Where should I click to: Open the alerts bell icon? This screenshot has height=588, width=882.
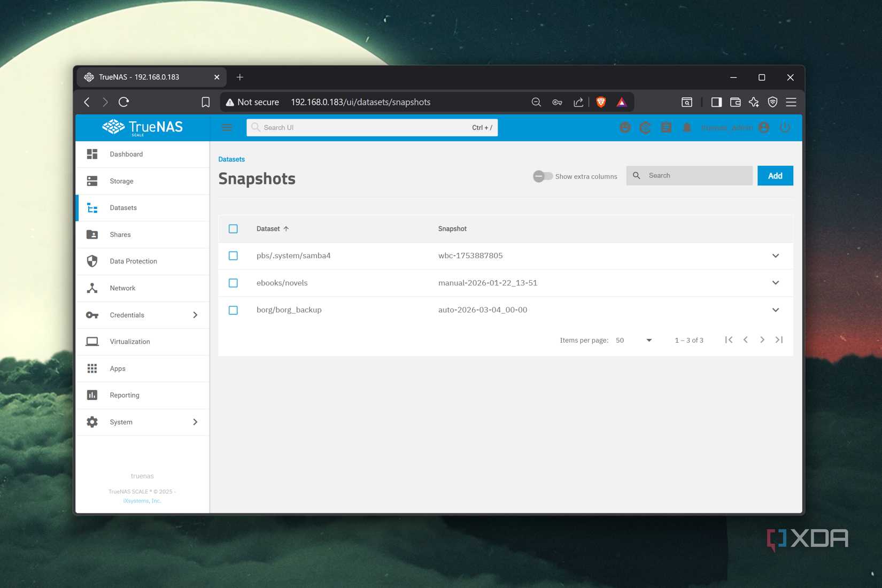tap(687, 127)
